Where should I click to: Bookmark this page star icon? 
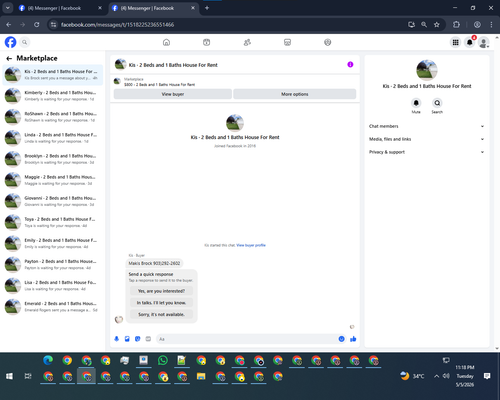pos(437,25)
